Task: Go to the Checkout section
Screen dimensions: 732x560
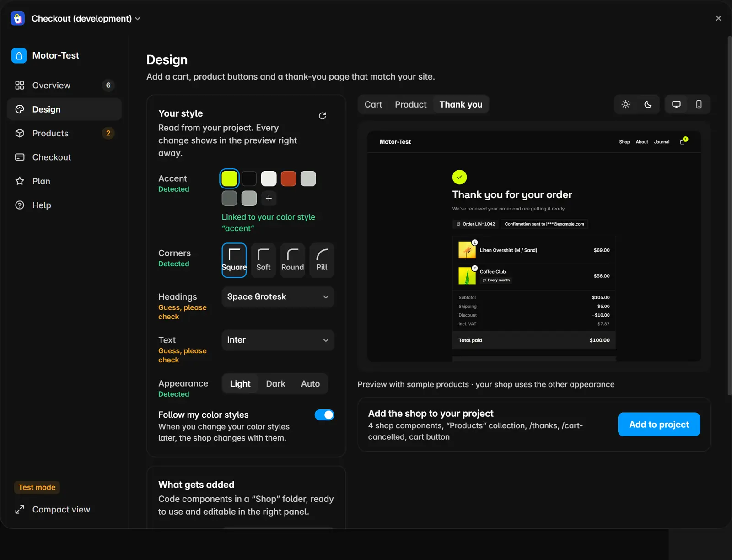Action: [x=65, y=157]
